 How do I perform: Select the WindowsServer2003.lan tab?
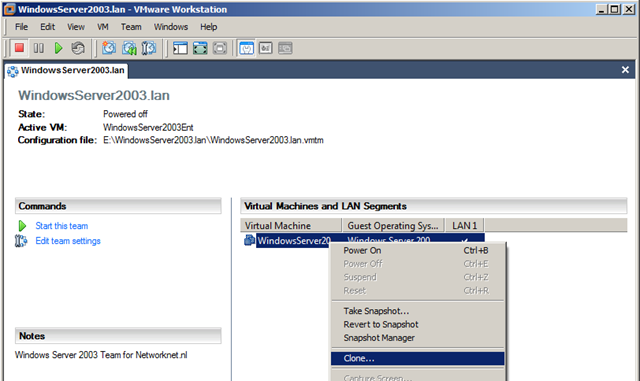[67, 71]
